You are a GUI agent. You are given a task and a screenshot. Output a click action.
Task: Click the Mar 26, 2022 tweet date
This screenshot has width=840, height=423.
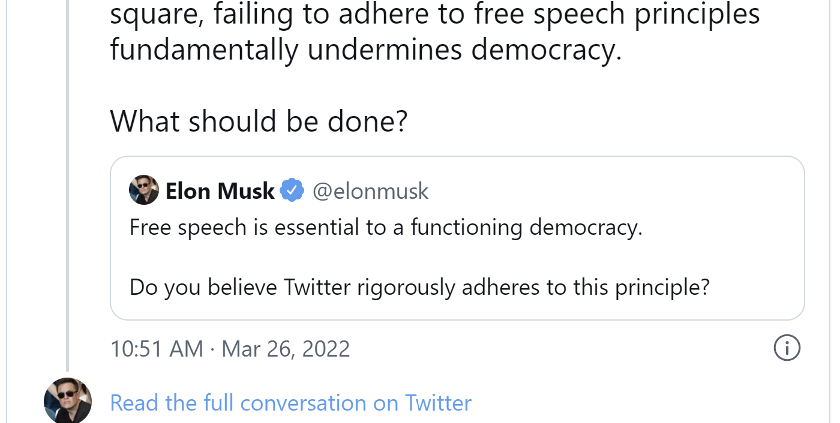285,349
